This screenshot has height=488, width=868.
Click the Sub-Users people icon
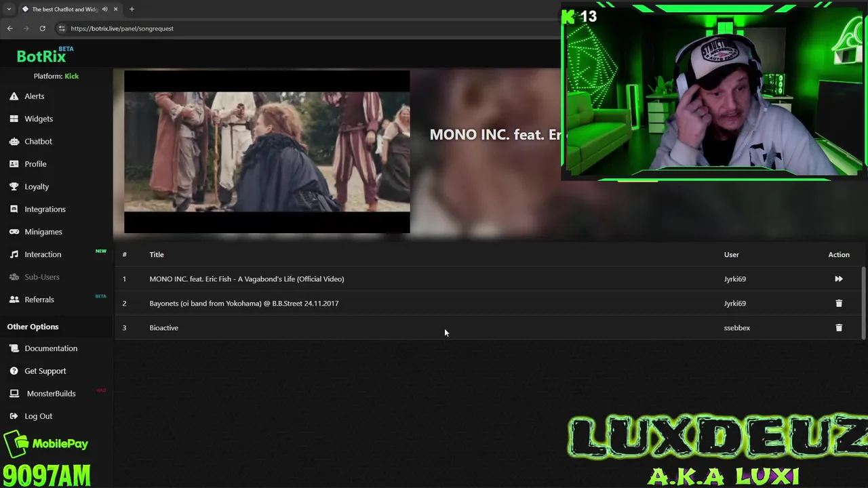14,277
